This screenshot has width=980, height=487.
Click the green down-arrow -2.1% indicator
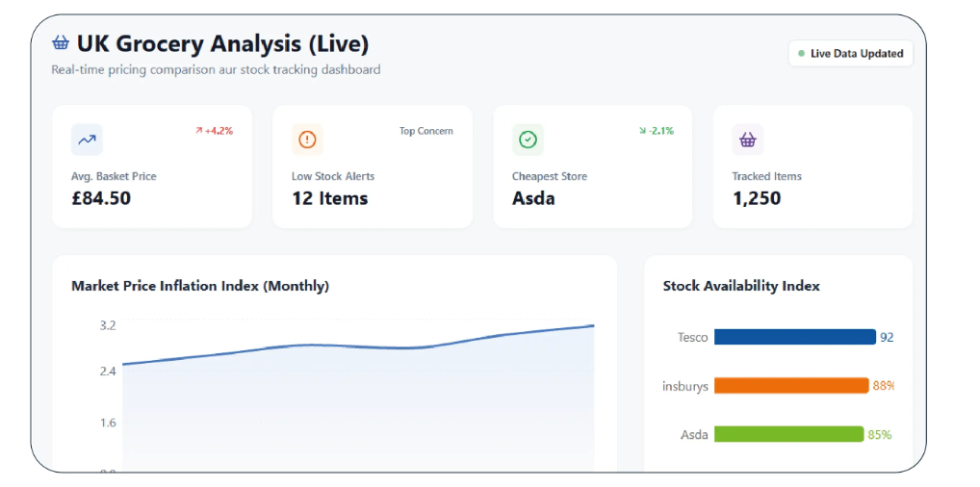pyautogui.click(x=656, y=131)
